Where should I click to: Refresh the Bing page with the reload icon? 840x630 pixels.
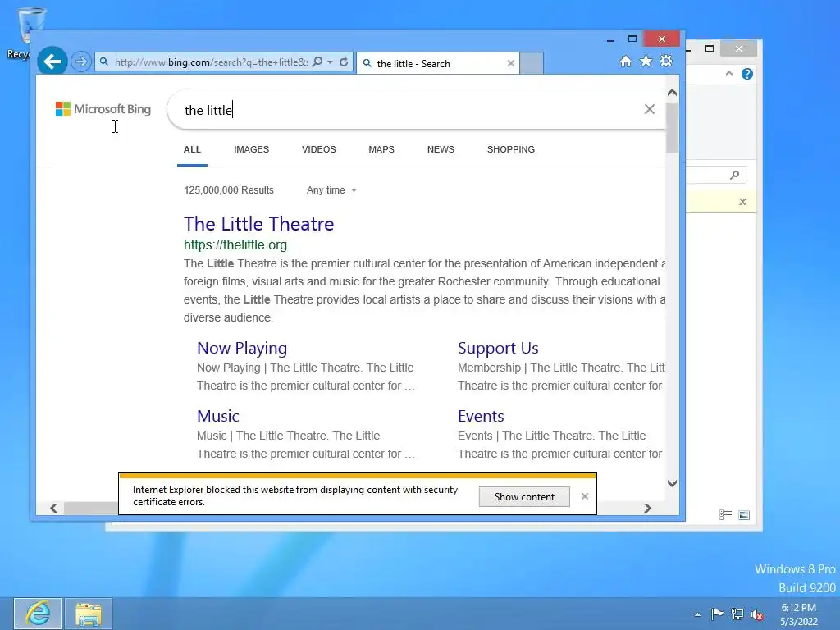click(344, 62)
